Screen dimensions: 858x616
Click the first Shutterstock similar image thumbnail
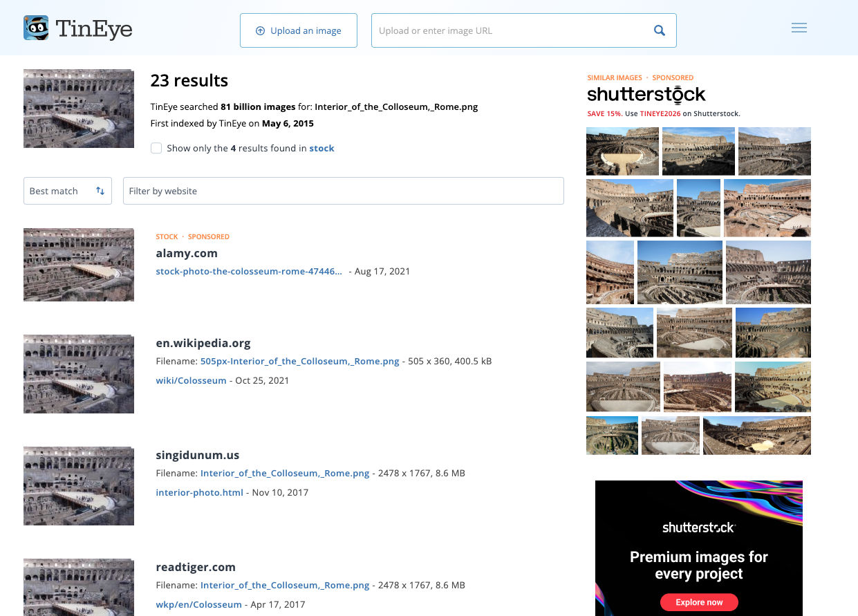coord(622,151)
